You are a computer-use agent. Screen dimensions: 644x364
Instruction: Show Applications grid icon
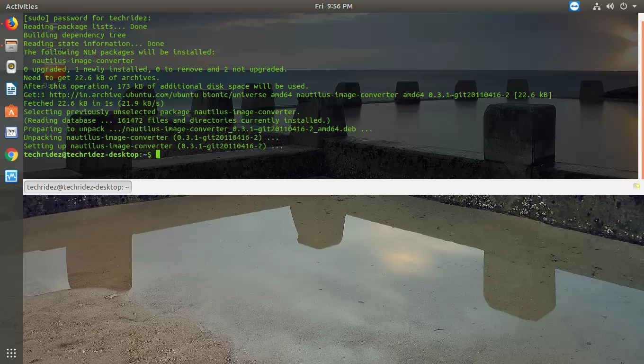tap(11, 353)
